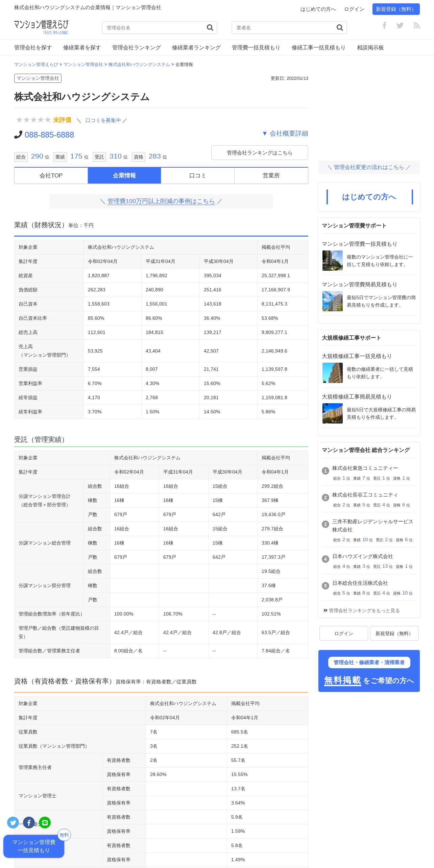Image resolution: width=434 pixels, height=868 pixels.
Task: Open the Twitter icon in header
Action: pos(400,25)
